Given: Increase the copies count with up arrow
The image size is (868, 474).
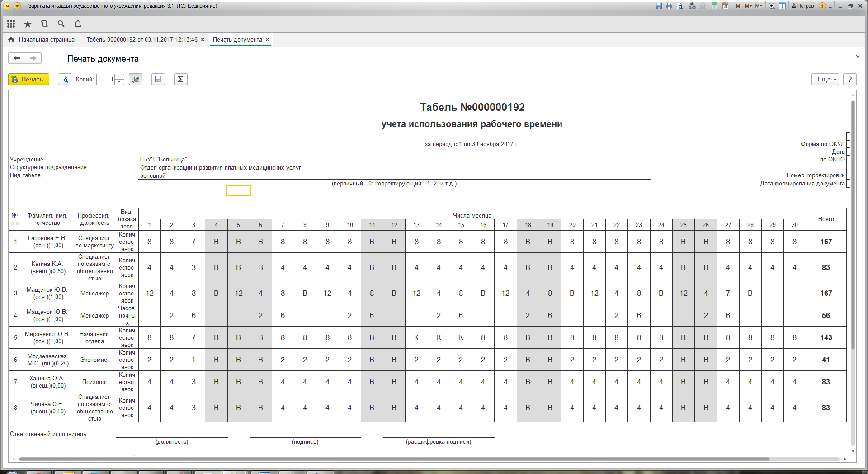Looking at the screenshot, I should 119,77.
